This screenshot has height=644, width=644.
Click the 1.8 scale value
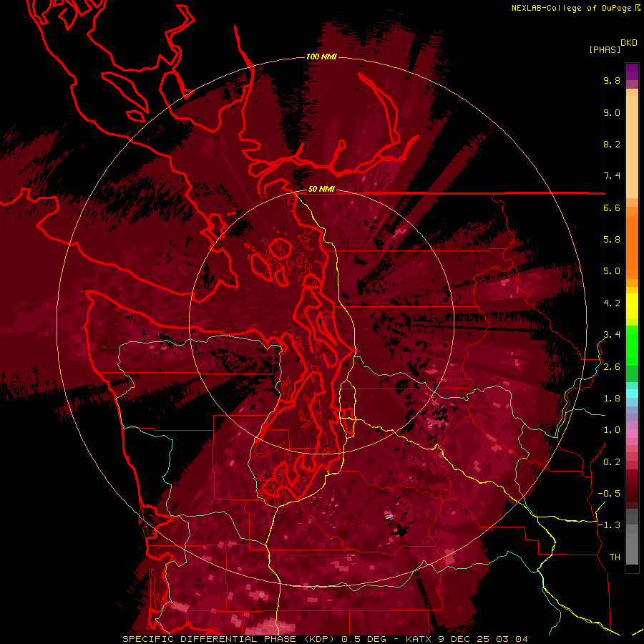[612, 399]
